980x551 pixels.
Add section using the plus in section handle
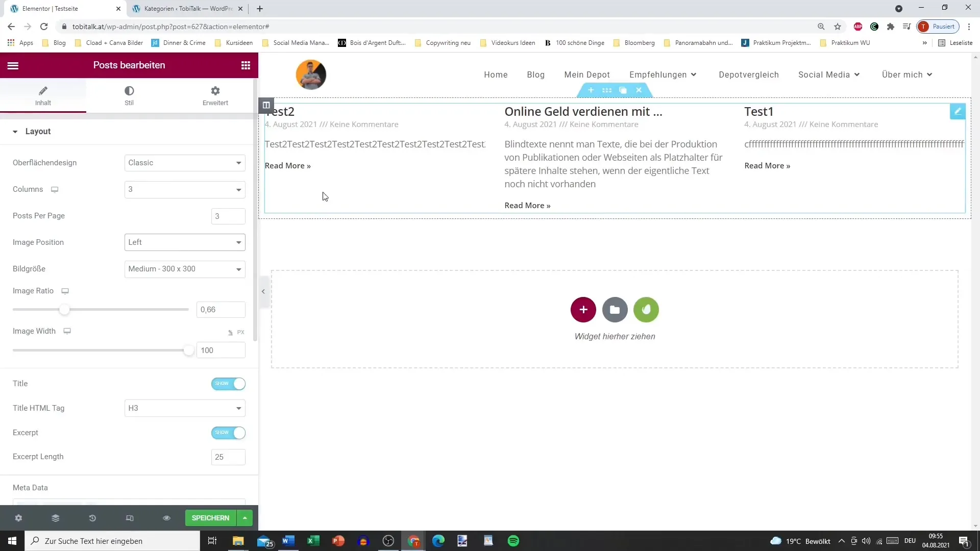tap(591, 90)
